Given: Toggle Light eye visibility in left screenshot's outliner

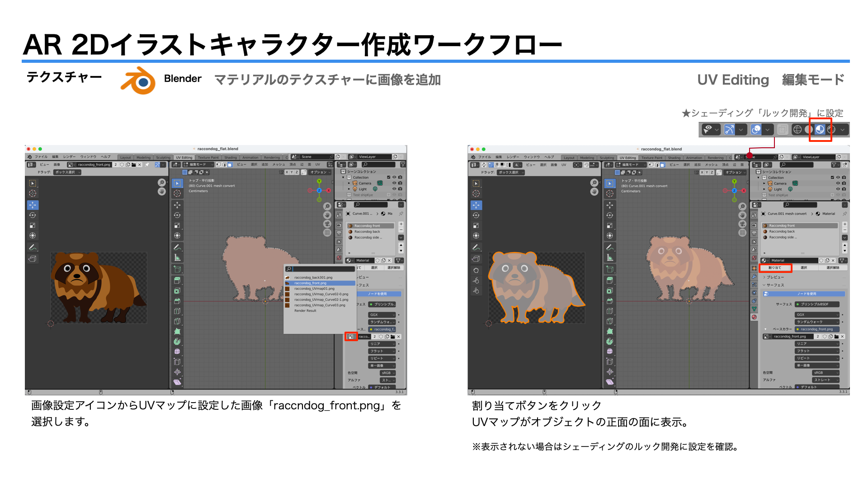Looking at the screenshot, I should point(394,189).
